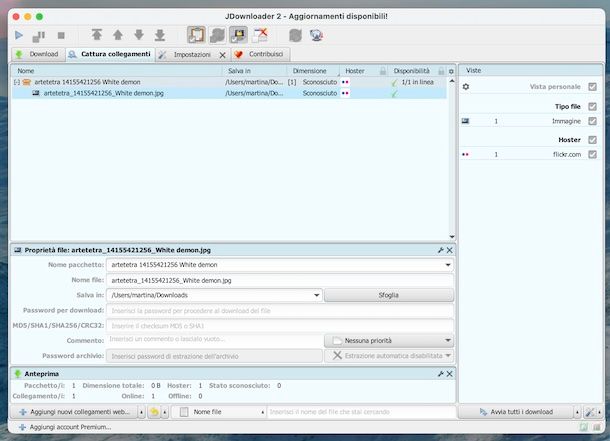Click the Sfoglia button
The image size is (610, 441).
[389, 295]
